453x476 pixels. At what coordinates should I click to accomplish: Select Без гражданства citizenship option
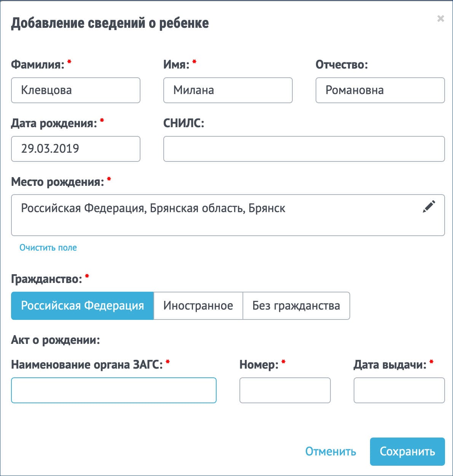pos(296,306)
